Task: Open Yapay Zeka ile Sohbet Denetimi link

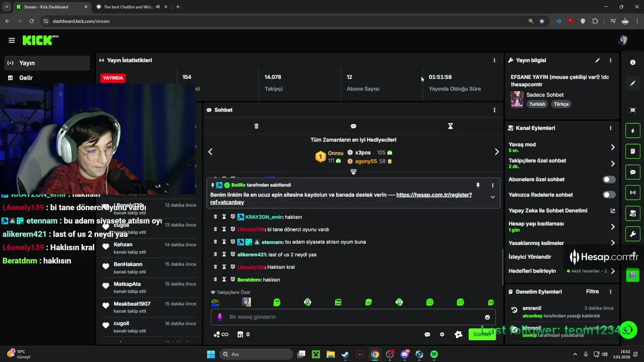Action: pos(612,211)
